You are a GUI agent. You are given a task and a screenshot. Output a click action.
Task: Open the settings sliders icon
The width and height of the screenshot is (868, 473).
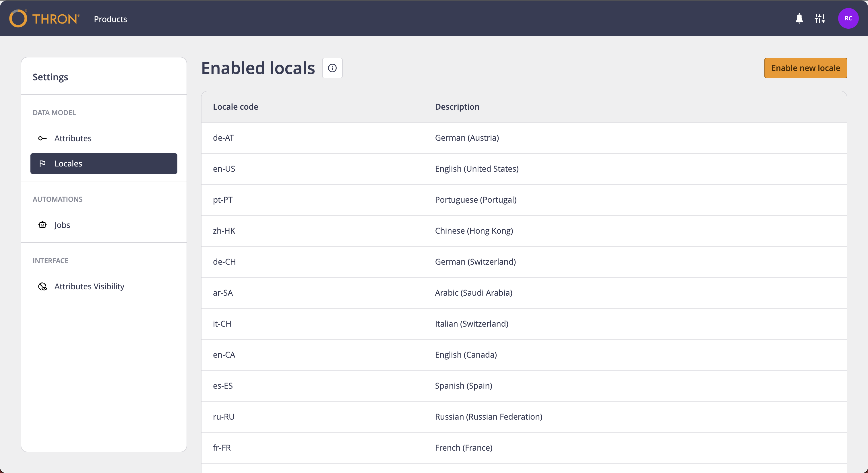click(819, 19)
